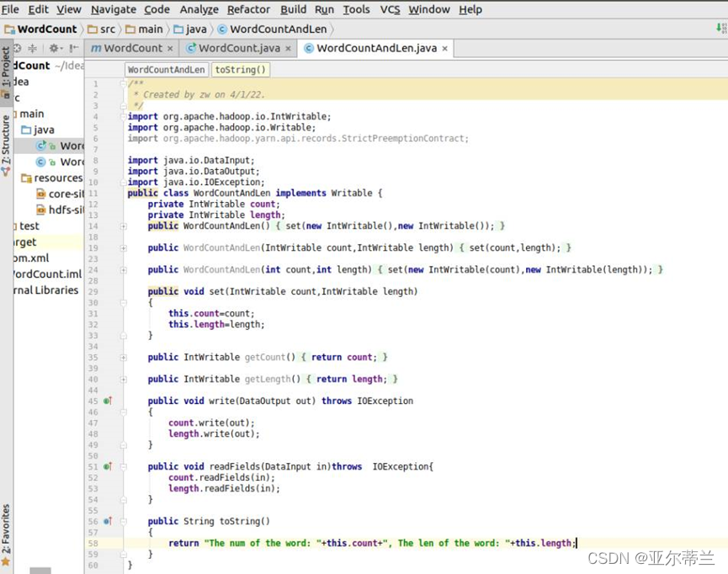Click the core-site XML file icon

[x=41, y=194]
